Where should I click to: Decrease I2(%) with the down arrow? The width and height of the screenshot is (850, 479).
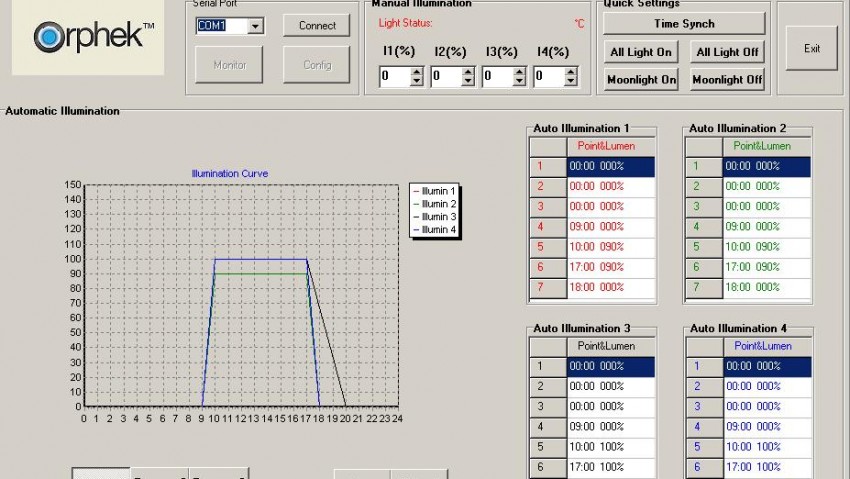[468, 81]
